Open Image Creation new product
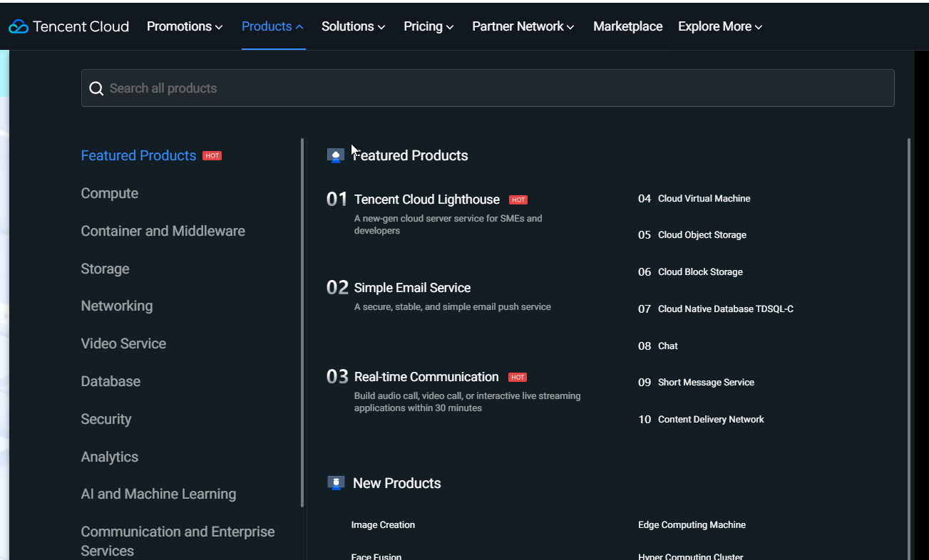The height and width of the screenshot is (560, 929). coord(383,525)
